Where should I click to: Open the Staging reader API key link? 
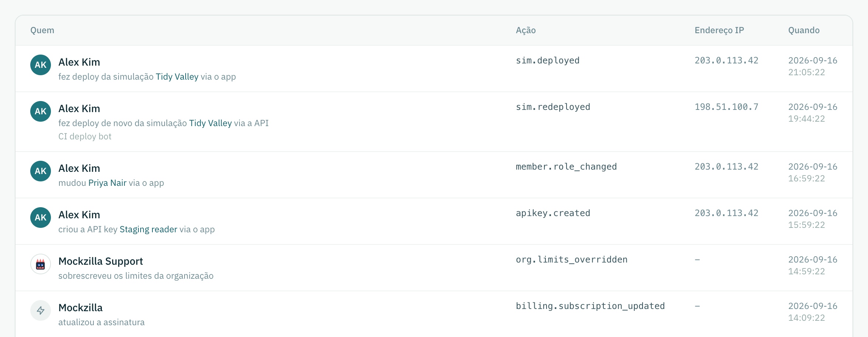[x=148, y=229]
